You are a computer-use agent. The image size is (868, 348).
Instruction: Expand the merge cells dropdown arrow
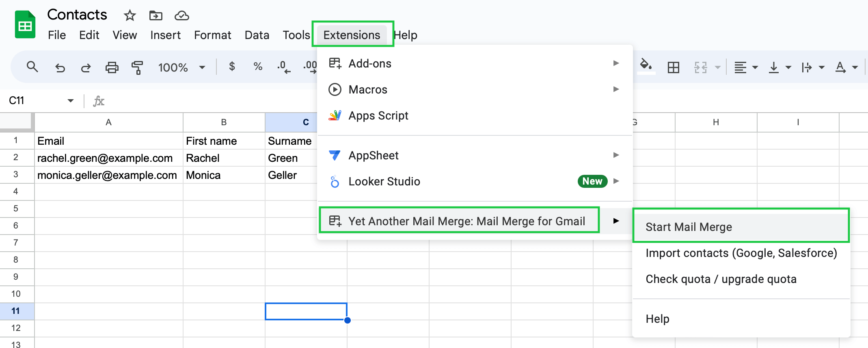click(x=718, y=67)
